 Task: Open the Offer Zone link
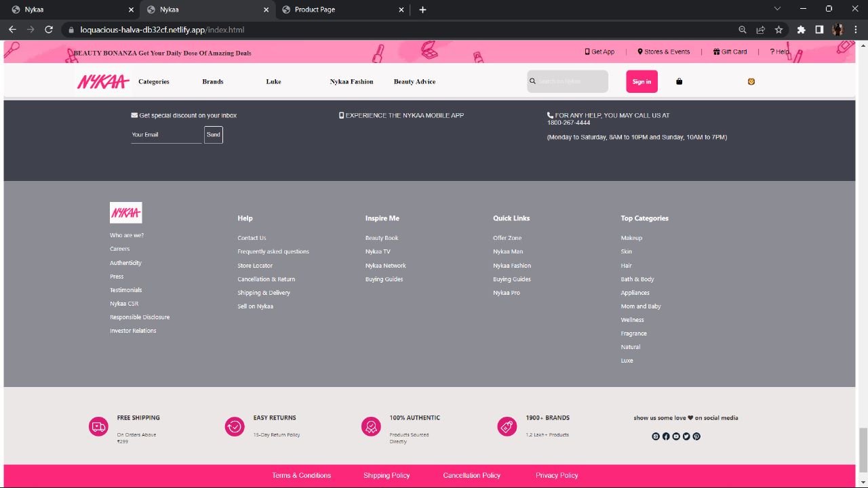tap(507, 238)
